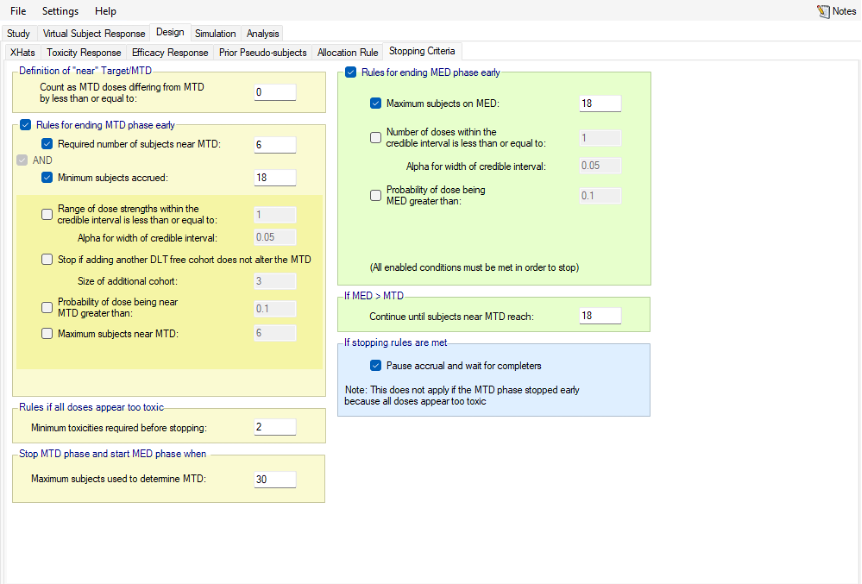Screen dimensions: 862x584
Task: Select the Toxicity Response tab
Action: pyautogui.click(x=84, y=52)
